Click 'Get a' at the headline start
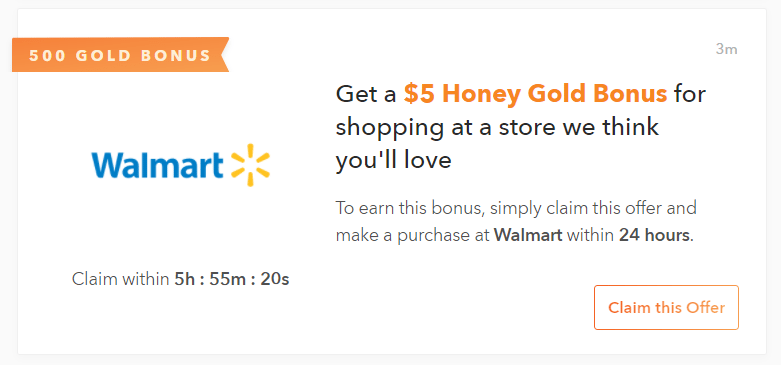Screen dimensions: 781x365 click(x=366, y=94)
